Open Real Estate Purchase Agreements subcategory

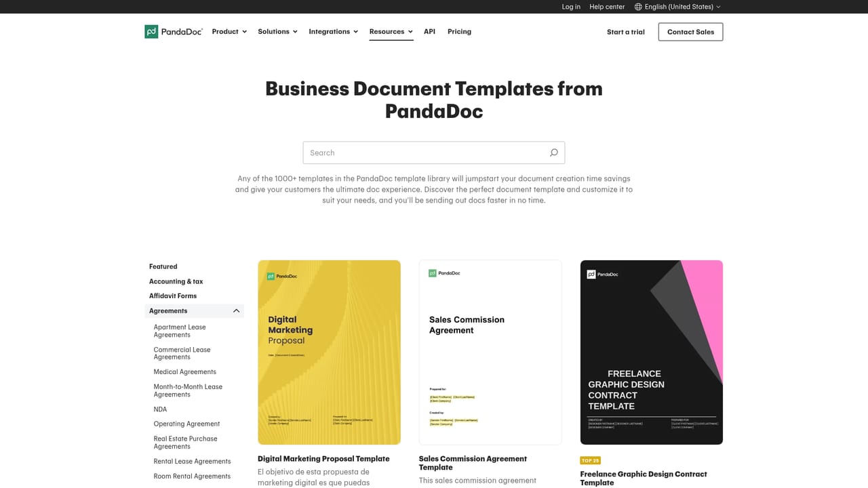click(185, 443)
